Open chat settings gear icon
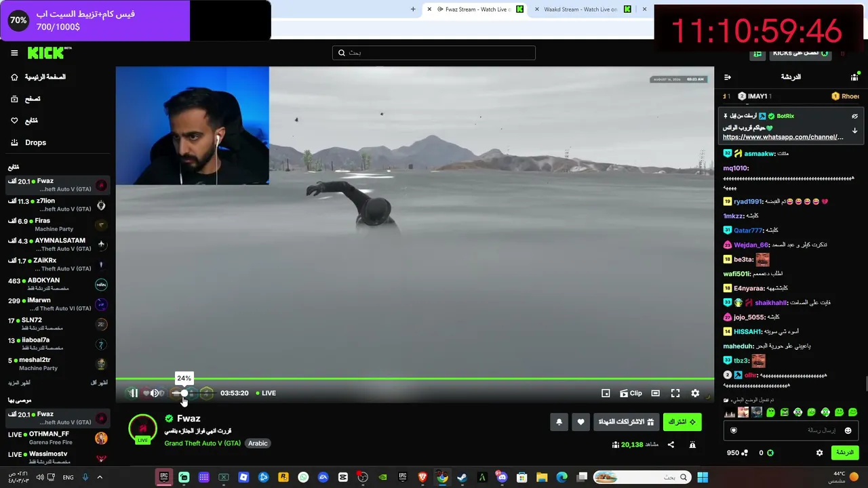Viewport: 868px width, 488px height. pyautogui.click(x=819, y=453)
